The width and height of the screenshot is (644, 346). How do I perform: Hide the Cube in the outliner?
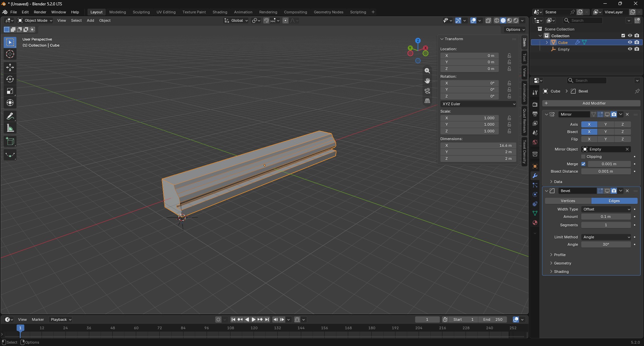click(630, 43)
